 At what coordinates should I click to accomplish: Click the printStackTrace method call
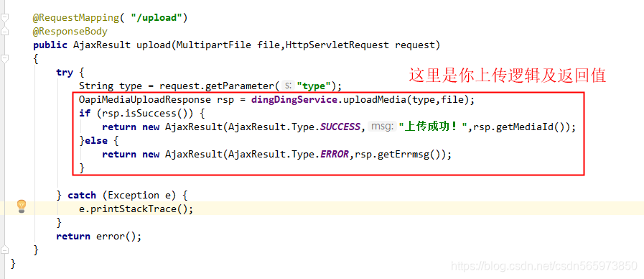[x=134, y=209]
